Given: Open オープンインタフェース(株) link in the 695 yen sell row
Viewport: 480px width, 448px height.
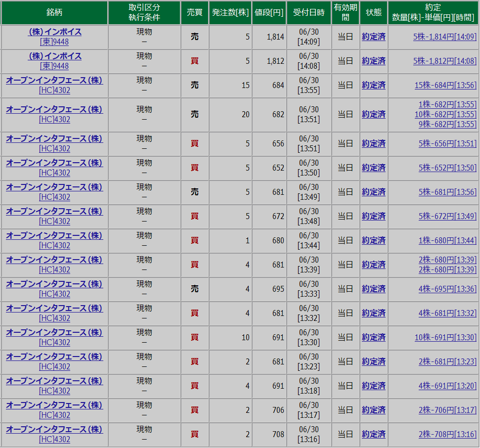Looking at the screenshot, I should point(54,284).
